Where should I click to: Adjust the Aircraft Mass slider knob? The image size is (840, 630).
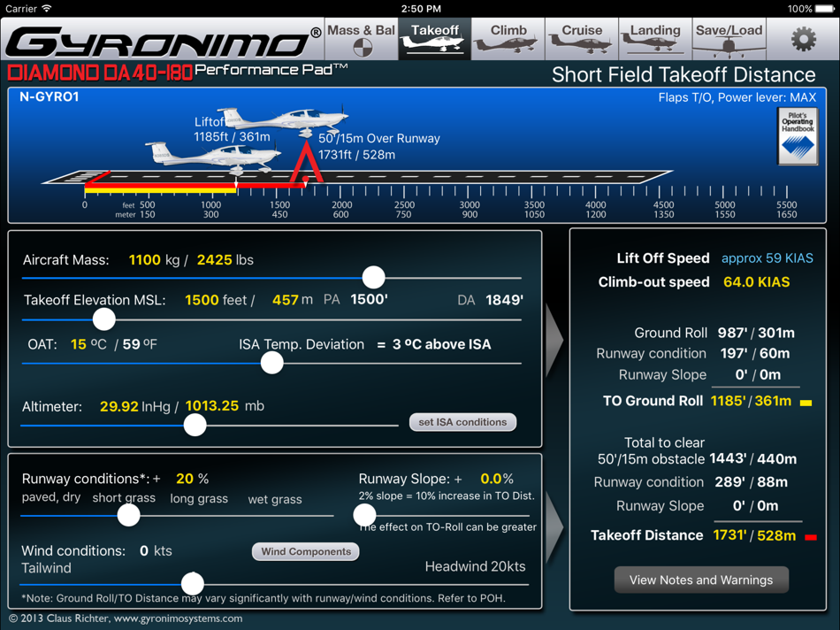pyautogui.click(x=373, y=277)
